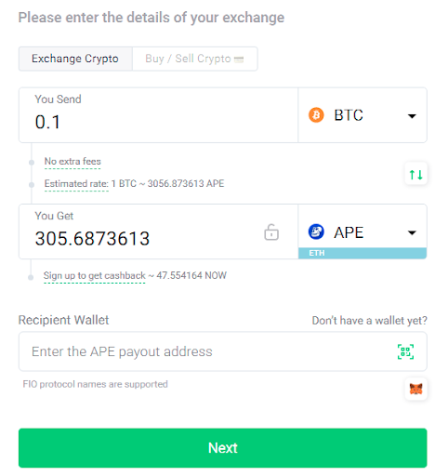
Task: Focus the You Send amount field
Action: tap(158, 115)
